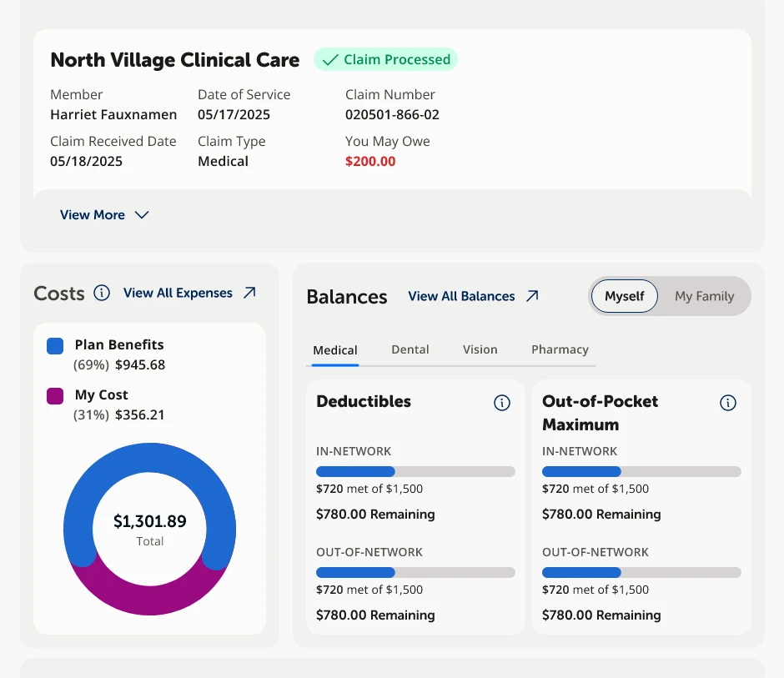Screen dimensions: 784x678
Task: Open the Deductibles info icon
Action: click(502, 403)
